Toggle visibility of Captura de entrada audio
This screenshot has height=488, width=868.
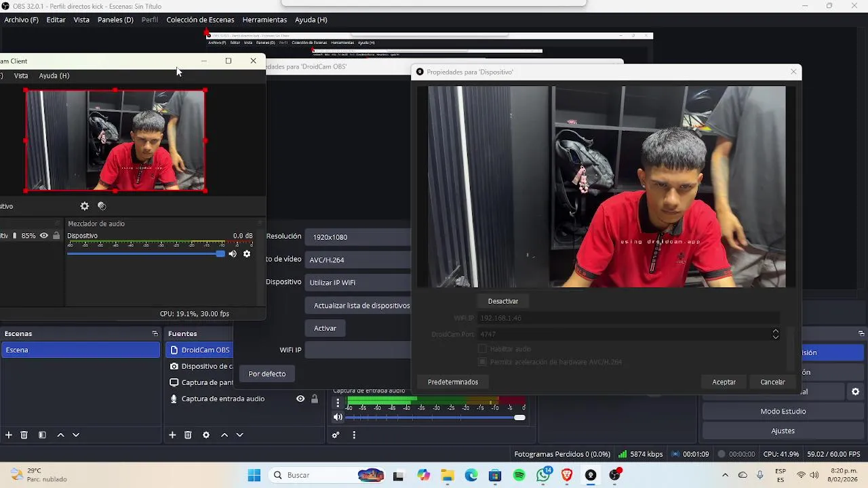tap(300, 399)
